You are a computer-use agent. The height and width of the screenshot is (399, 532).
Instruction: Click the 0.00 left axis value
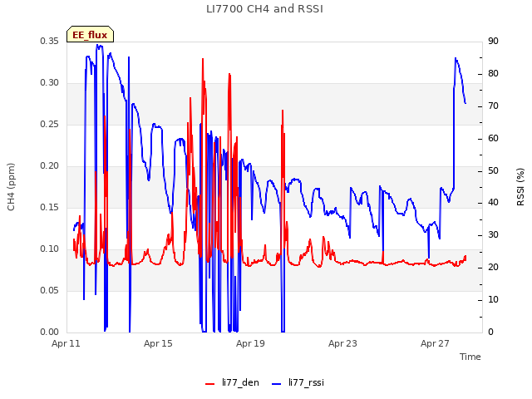coord(50,332)
